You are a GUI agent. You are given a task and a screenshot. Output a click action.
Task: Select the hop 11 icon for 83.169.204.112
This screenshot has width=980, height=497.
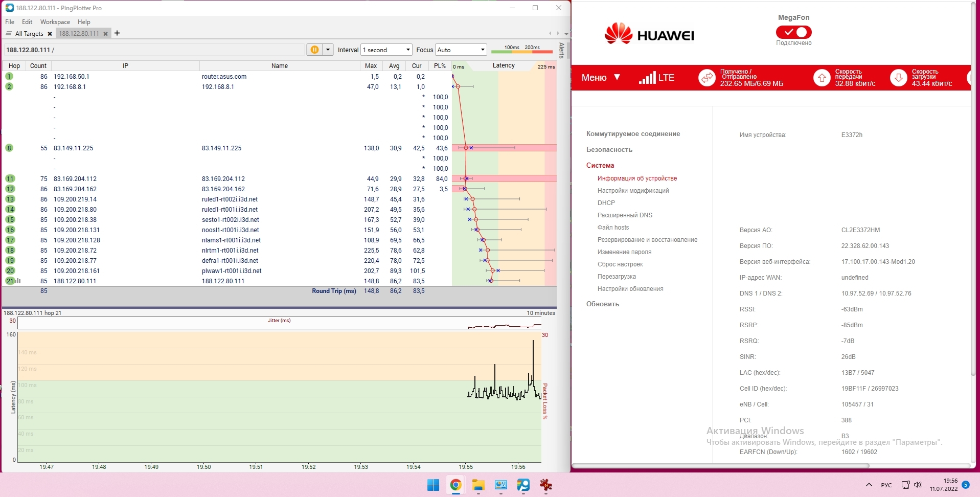pyautogui.click(x=10, y=179)
